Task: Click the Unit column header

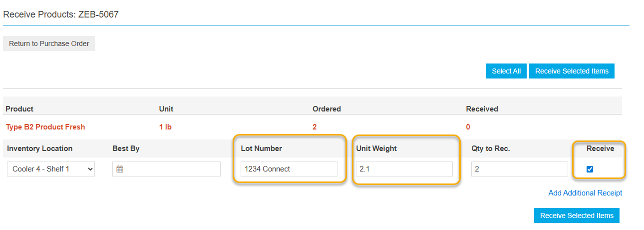Action: click(x=166, y=109)
